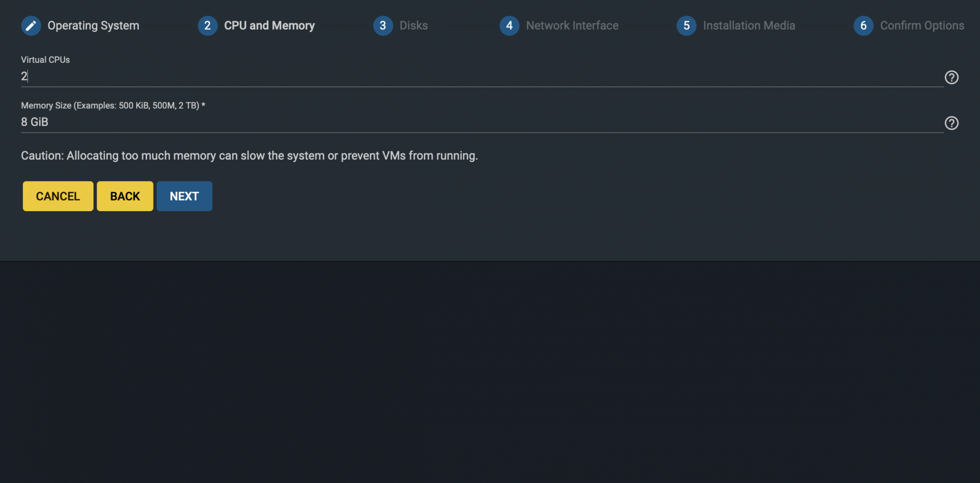Click the pencil edit icon for Operating System
This screenshot has height=483, width=980.
click(31, 26)
